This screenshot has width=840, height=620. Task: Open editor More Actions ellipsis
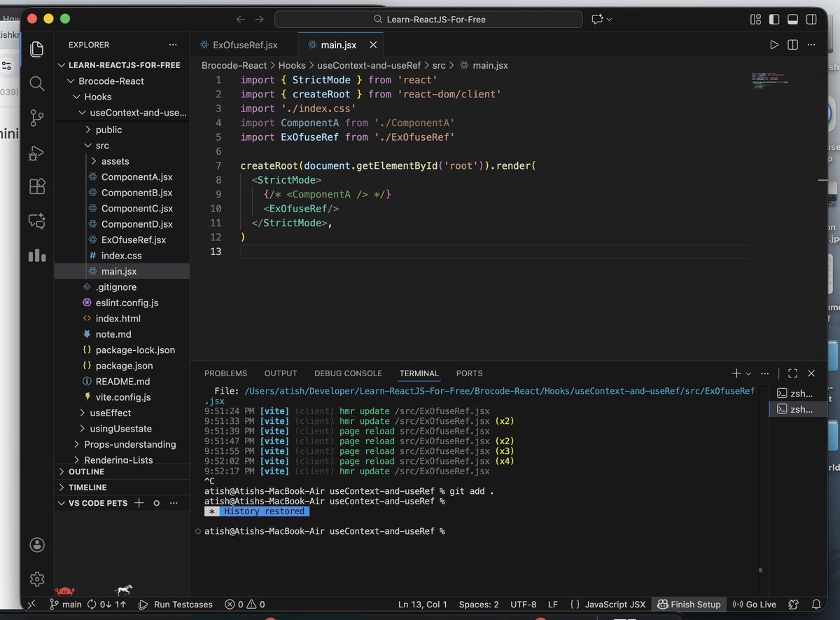pyautogui.click(x=812, y=45)
